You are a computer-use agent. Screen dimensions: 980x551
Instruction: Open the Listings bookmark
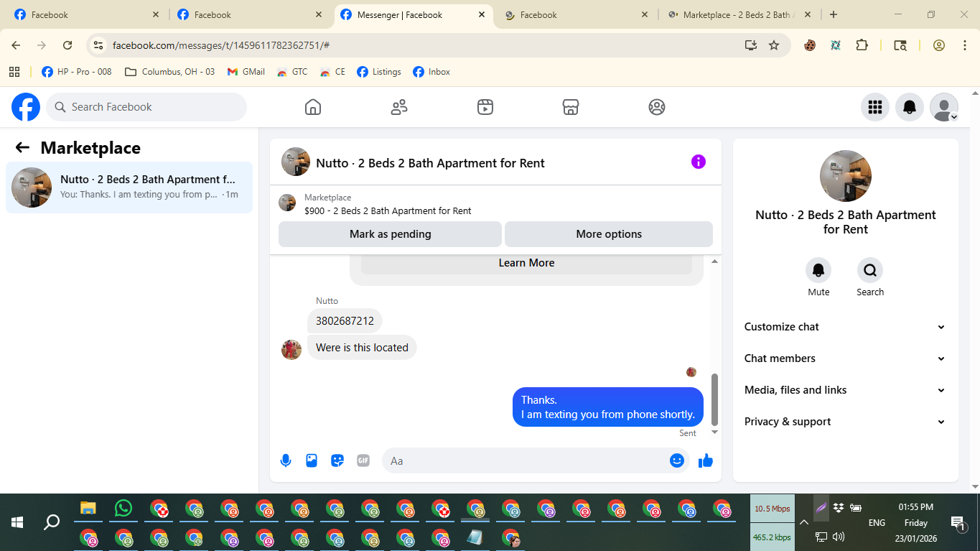(379, 72)
